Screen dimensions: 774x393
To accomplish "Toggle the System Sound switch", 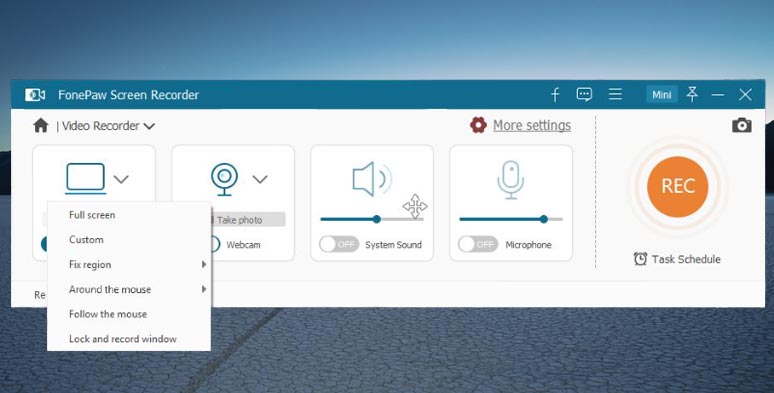I will (339, 244).
